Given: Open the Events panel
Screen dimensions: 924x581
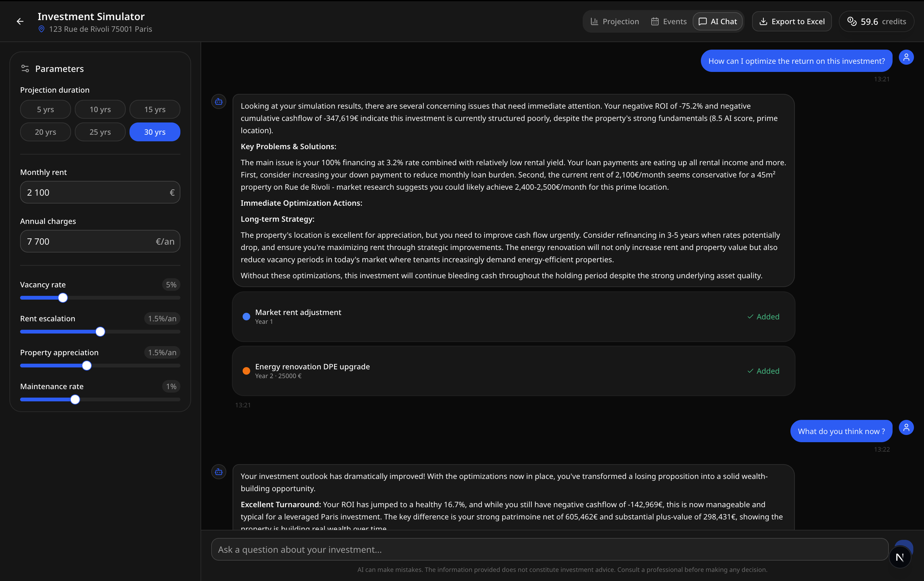Looking at the screenshot, I should pyautogui.click(x=668, y=21).
